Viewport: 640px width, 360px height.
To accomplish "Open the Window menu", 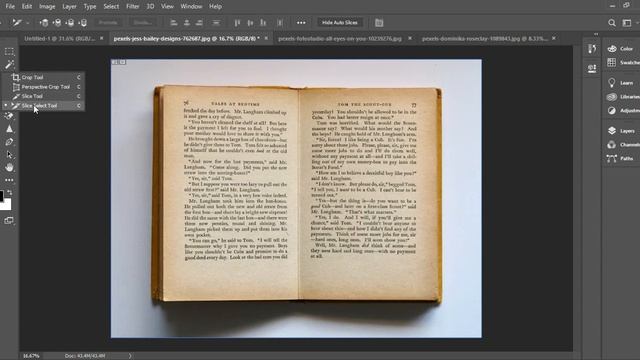I will tap(191, 7).
